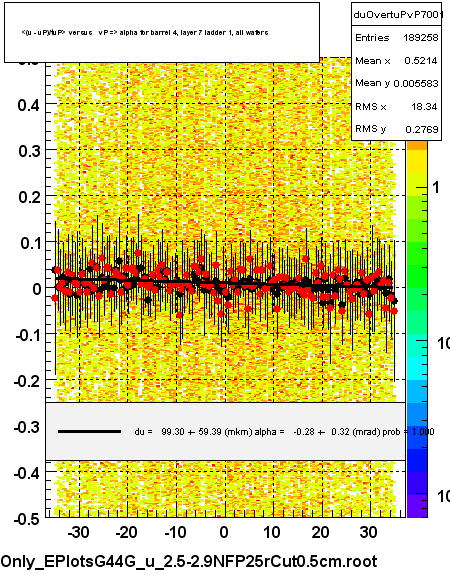Click the y-axis label -0.1
The image size is (450, 575).
click(x=28, y=335)
